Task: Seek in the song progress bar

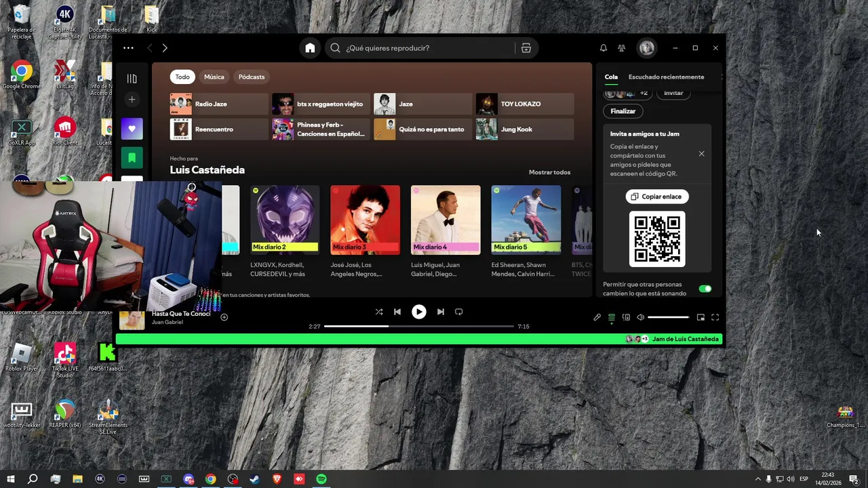Action: coord(418,327)
